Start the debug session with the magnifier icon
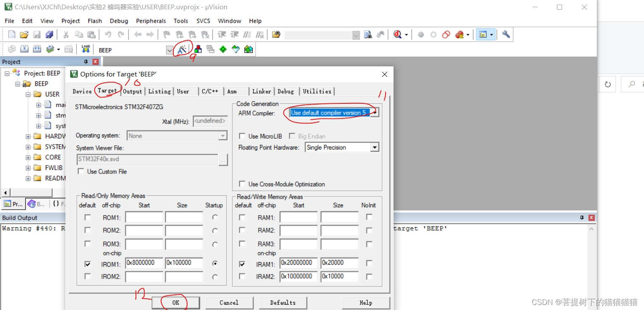The width and height of the screenshot is (644, 310). point(398,34)
